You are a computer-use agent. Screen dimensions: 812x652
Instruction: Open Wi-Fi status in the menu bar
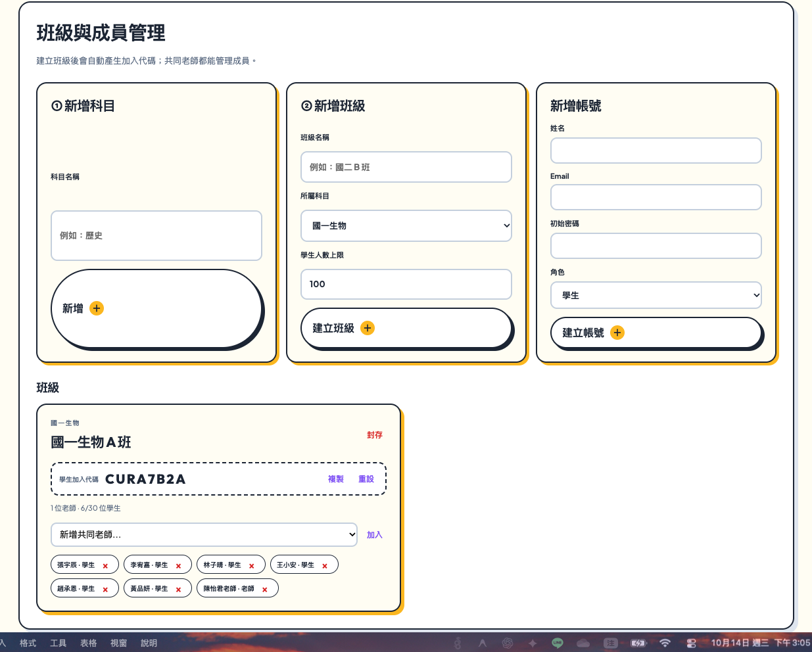[665, 643]
